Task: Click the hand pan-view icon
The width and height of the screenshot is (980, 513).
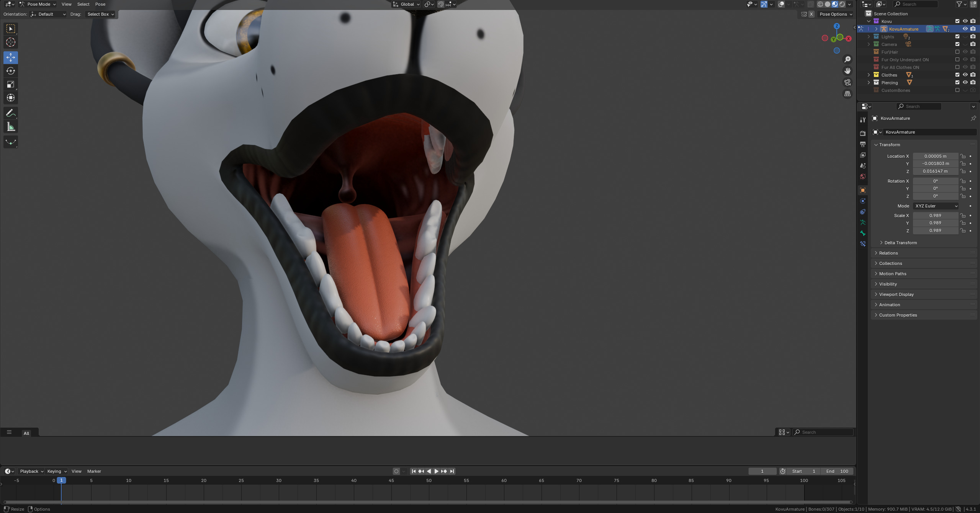Action: tap(847, 71)
